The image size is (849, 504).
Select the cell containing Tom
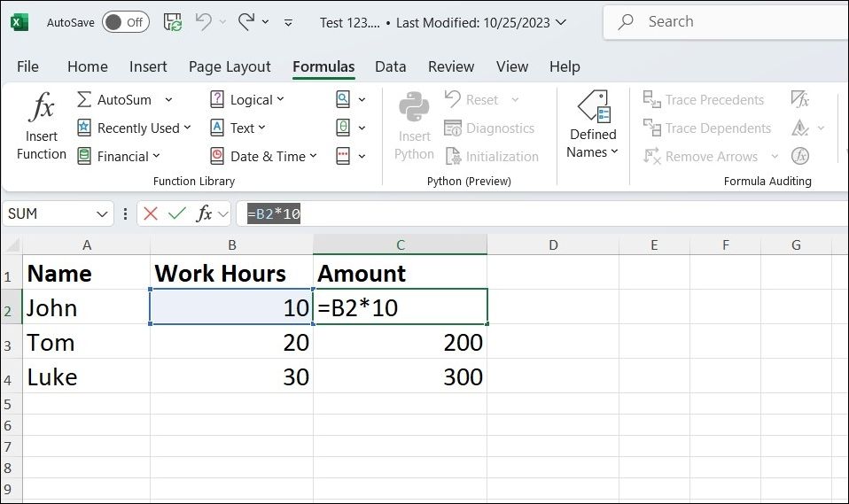pyautogui.click(x=86, y=342)
